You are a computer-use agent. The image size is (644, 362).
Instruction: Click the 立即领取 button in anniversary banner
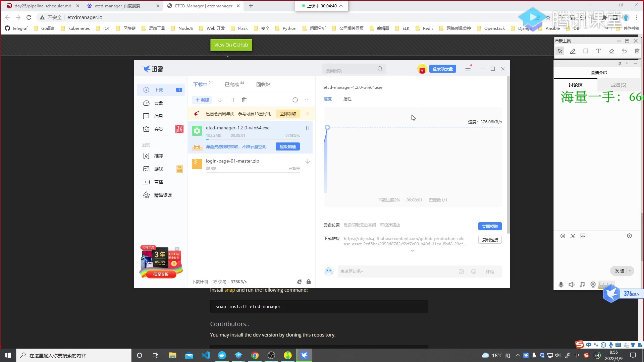[x=288, y=114]
